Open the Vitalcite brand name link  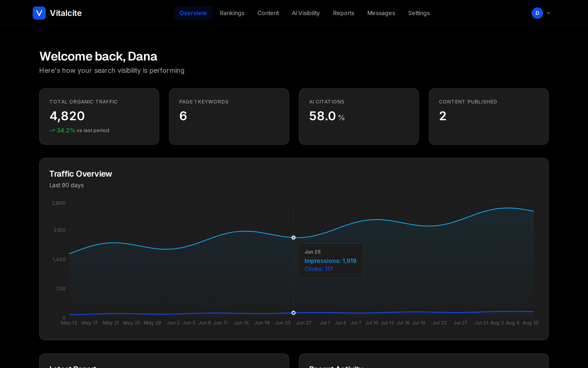point(66,13)
